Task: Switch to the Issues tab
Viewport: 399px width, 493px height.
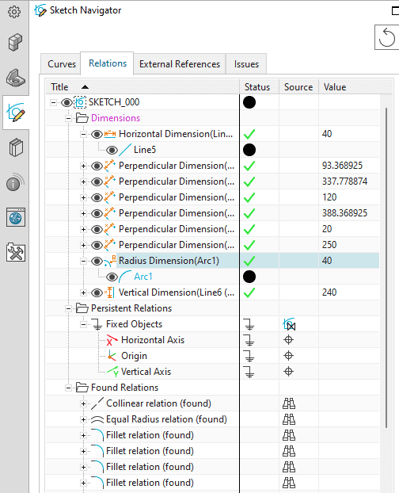Action: pyautogui.click(x=246, y=64)
